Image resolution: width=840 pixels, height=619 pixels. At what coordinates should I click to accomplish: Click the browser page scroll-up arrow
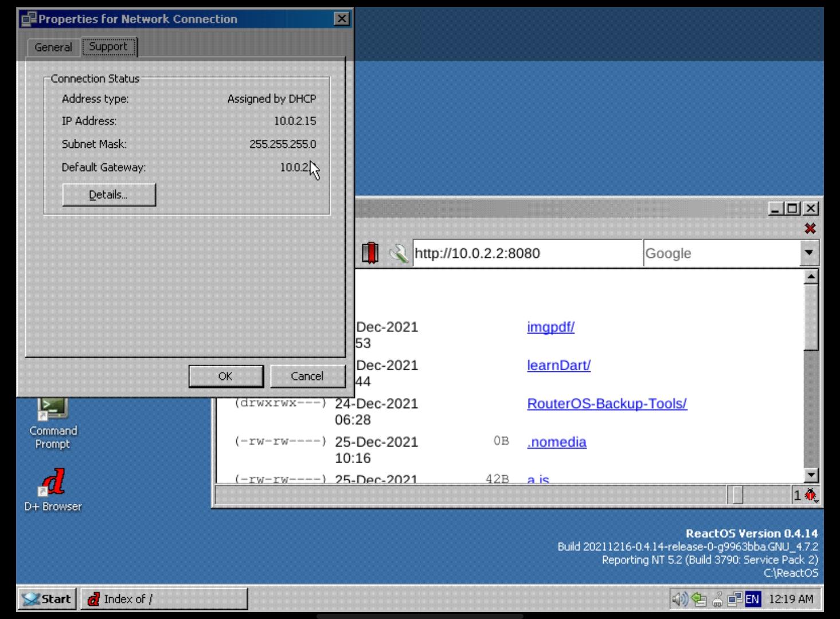pyautogui.click(x=811, y=277)
